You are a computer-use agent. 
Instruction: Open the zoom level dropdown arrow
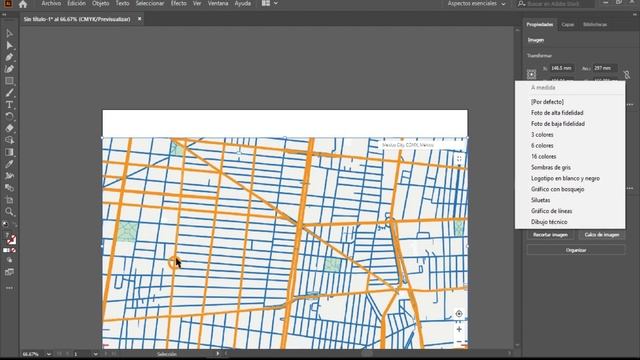pyautogui.click(x=49, y=354)
